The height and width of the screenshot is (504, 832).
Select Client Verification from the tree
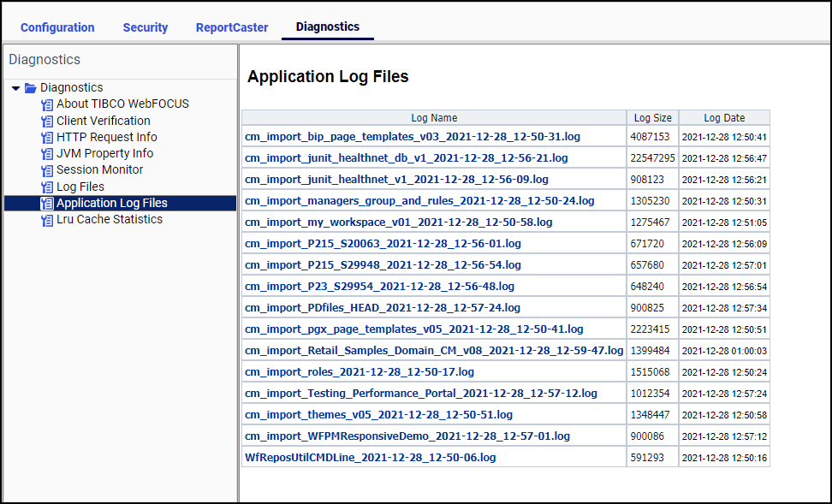103,121
